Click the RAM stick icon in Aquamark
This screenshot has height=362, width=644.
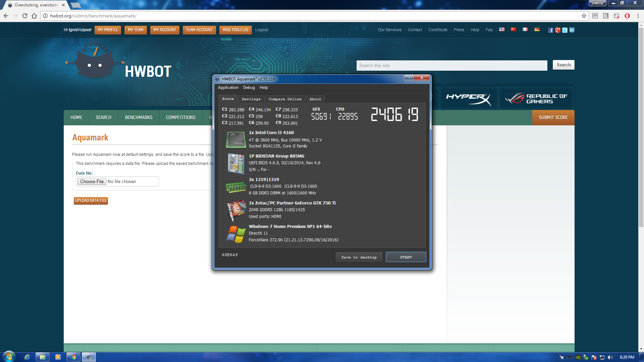point(236,187)
